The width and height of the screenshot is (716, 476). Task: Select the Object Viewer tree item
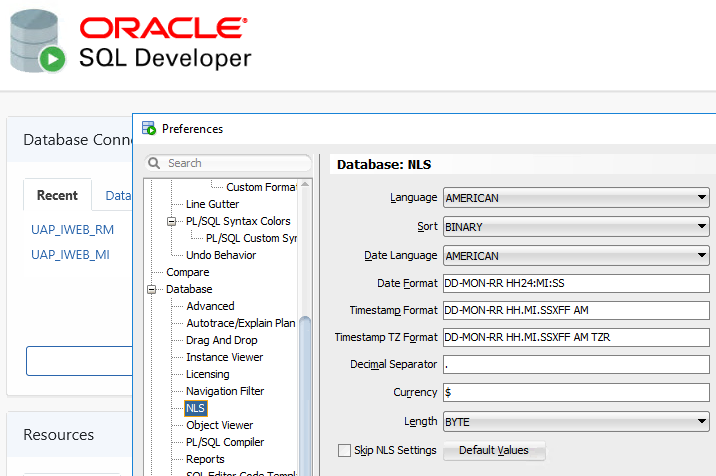click(219, 425)
